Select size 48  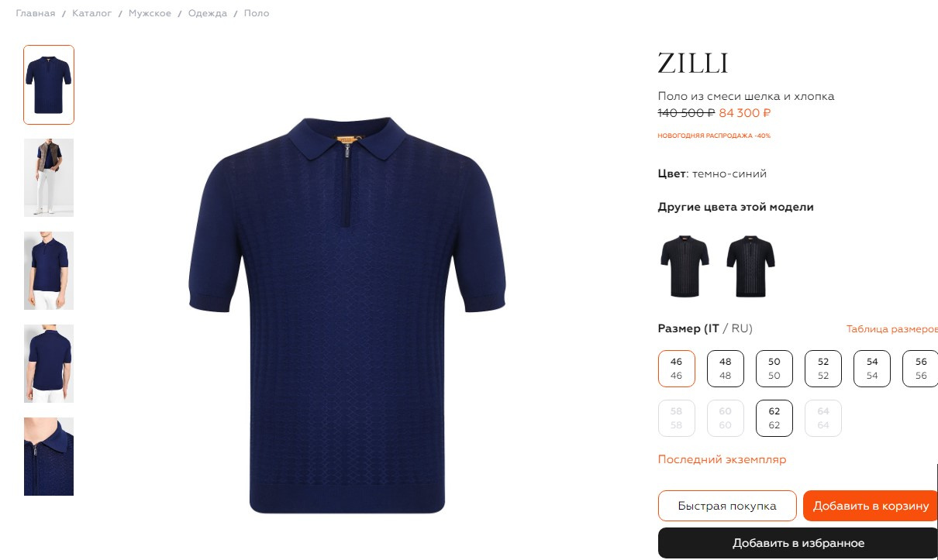coord(726,369)
